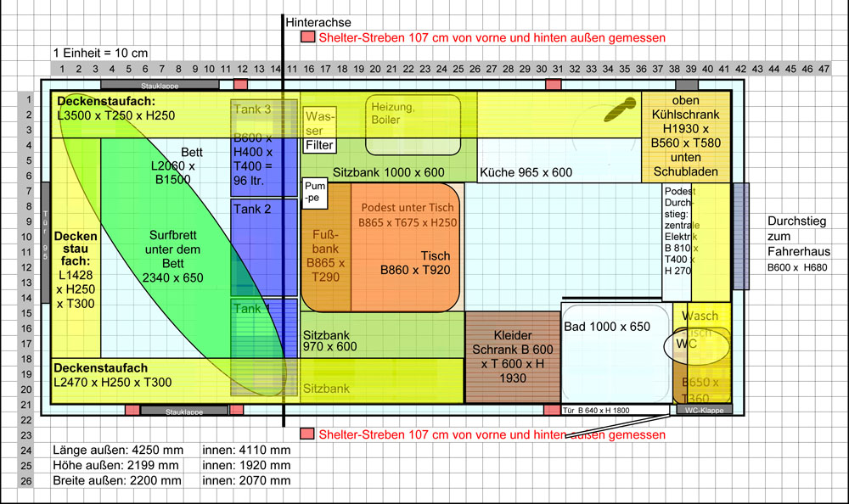Click the bottom Stauklappe bar

[x=184, y=411]
